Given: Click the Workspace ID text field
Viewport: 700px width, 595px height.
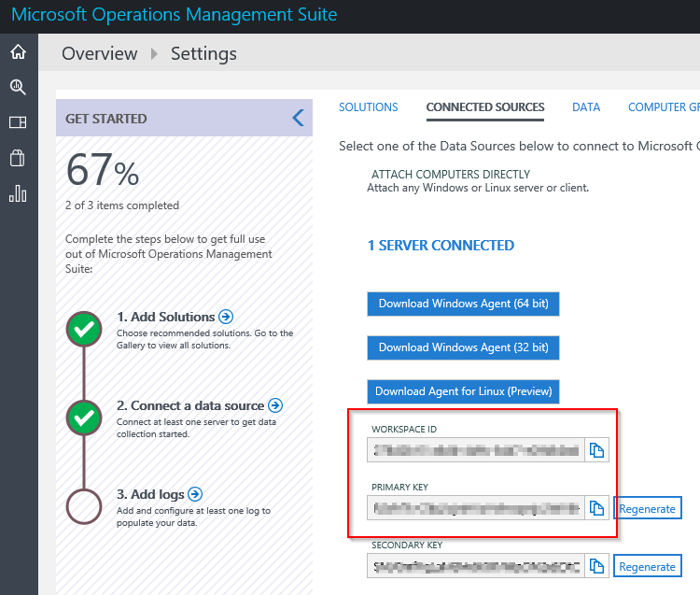Looking at the screenshot, I should tap(476, 451).
